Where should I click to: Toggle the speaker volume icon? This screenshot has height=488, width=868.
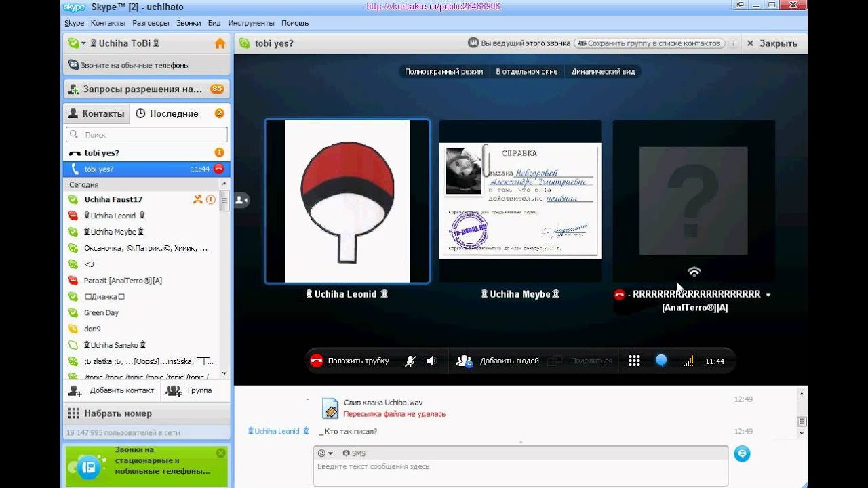(x=431, y=361)
